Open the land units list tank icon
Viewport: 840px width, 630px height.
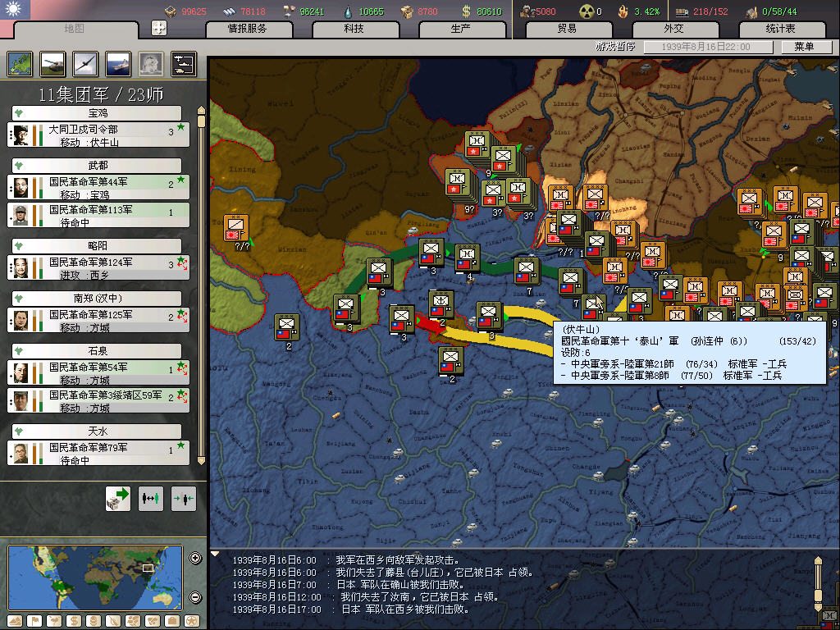[52, 64]
